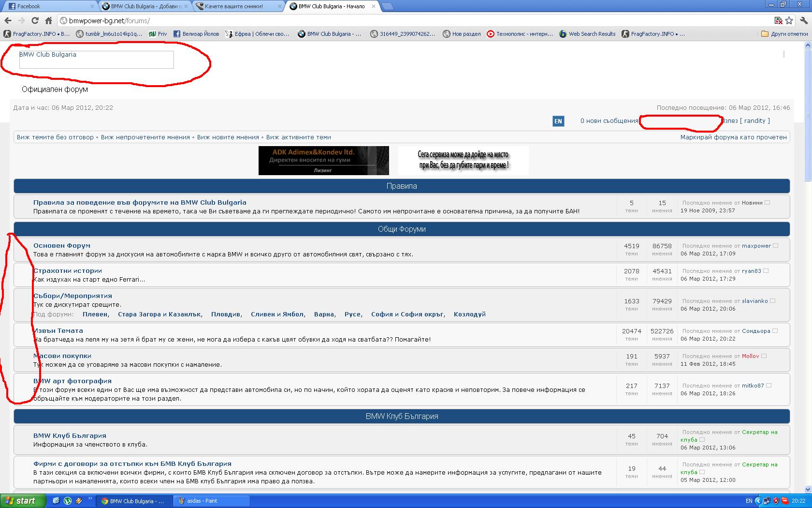Open 'Виж активните теми' link
Viewport: 812px width, 508px height.
point(299,137)
